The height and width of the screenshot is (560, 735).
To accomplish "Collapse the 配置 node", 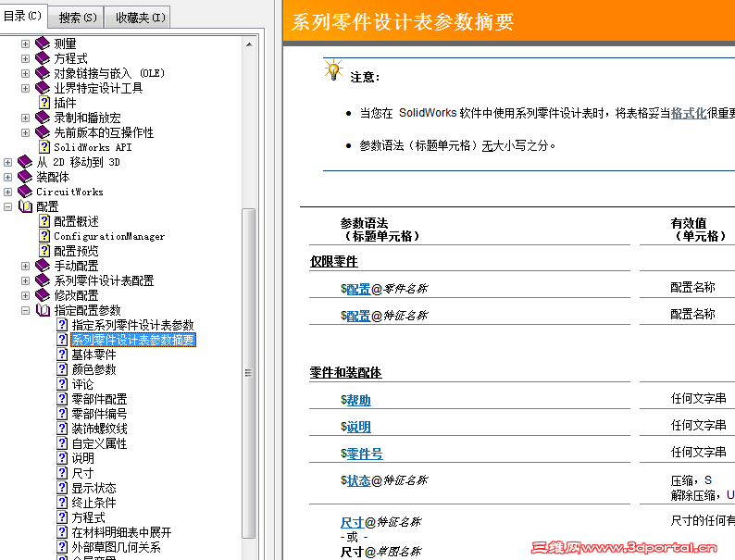I will point(7,206).
